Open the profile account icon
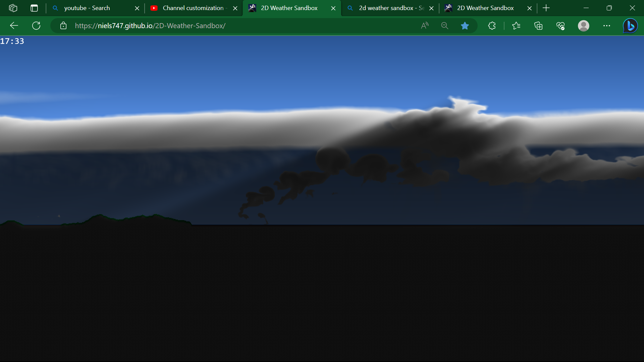The width and height of the screenshot is (644, 362). [584, 25]
